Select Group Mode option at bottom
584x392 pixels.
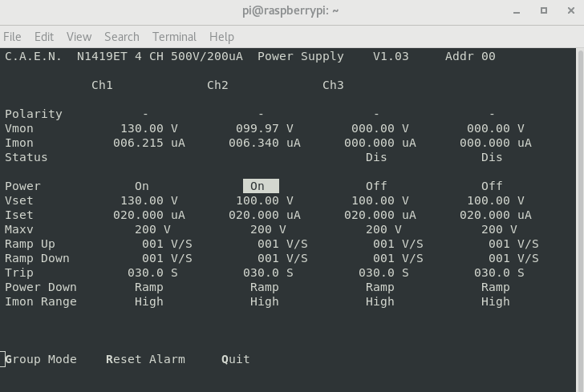click(x=41, y=359)
